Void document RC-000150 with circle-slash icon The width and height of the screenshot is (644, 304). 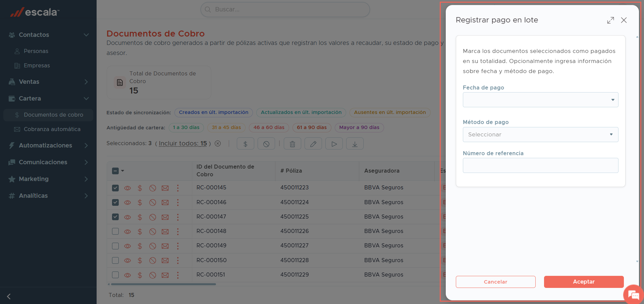click(x=153, y=260)
